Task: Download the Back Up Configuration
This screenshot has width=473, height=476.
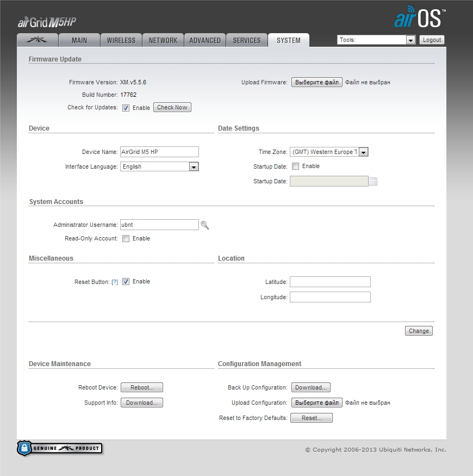Action: [x=310, y=387]
